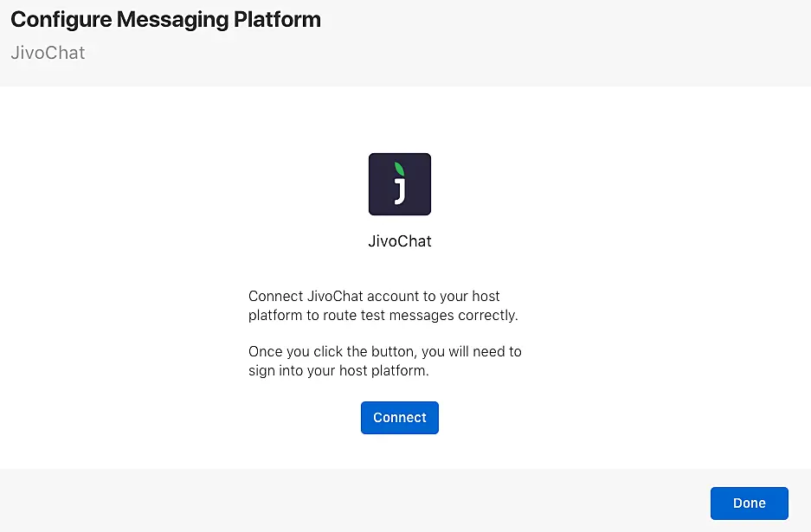Viewport: 811px width, 532px height.
Task: Click the line "Connect JivoChat account to your host"
Action: 374,296
